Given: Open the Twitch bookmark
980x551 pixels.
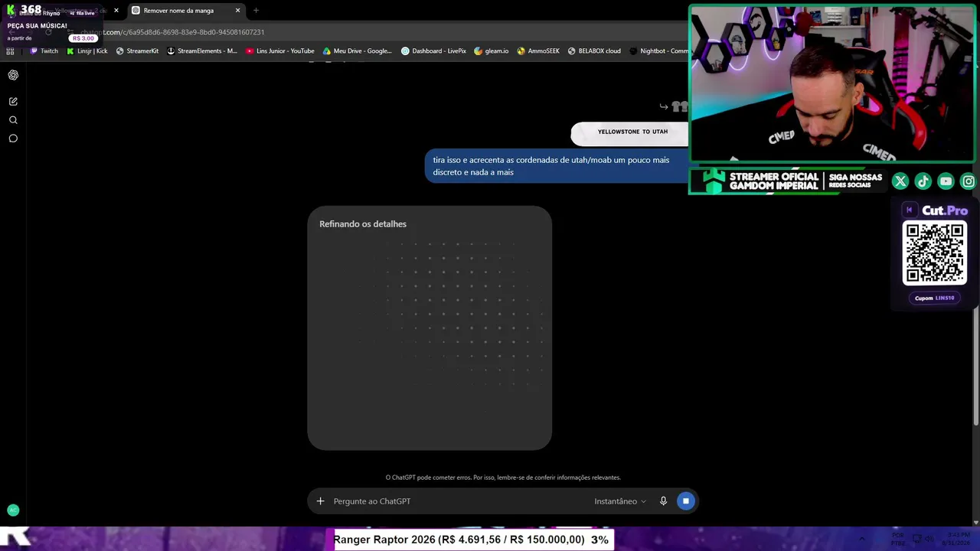Looking at the screenshot, I should click(x=44, y=51).
